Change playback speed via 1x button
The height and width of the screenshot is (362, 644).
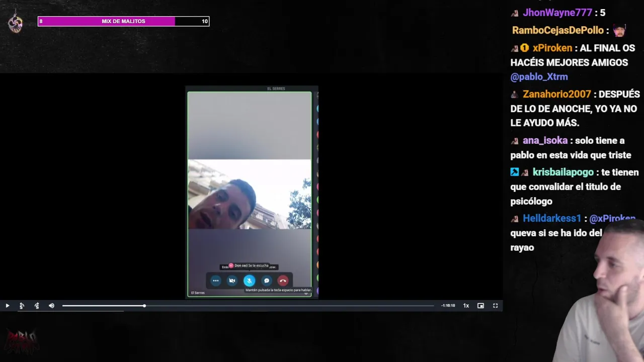[466, 306]
